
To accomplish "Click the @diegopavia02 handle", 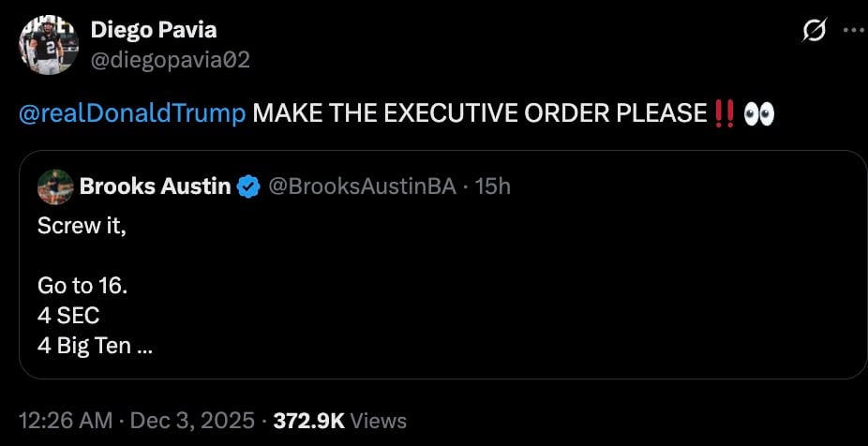I will [x=170, y=60].
